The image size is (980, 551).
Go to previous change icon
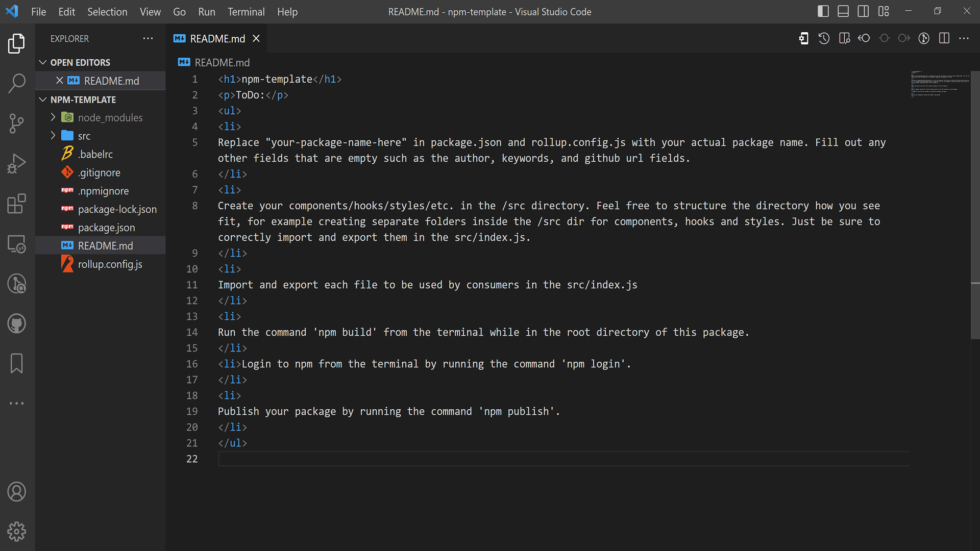click(864, 38)
